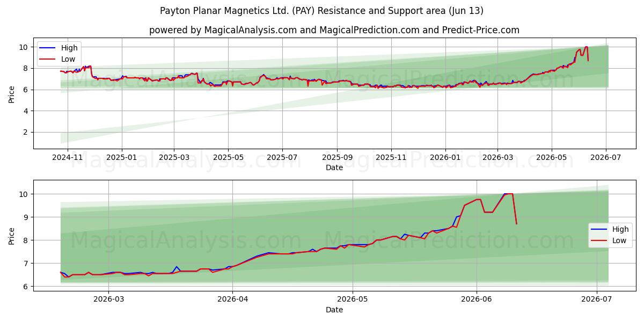The width and height of the screenshot is (644, 322).
Task: Click the '2025-07' tick label
Action: click(282, 158)
